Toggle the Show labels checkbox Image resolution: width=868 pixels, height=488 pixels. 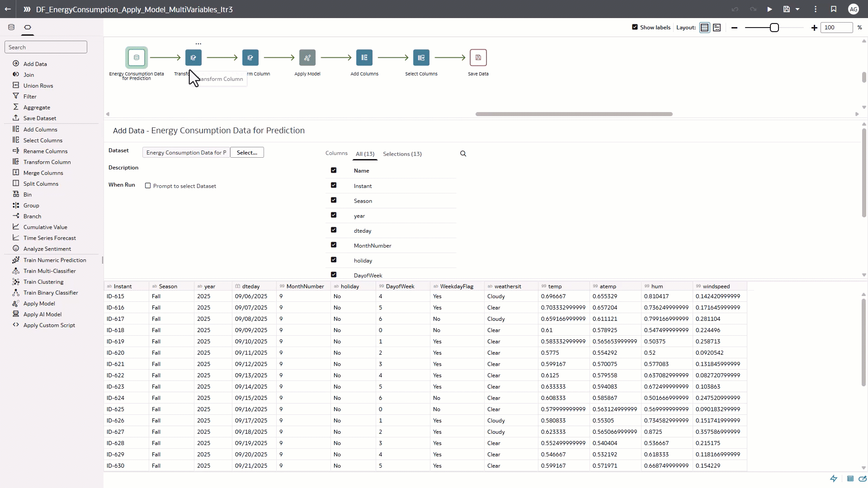(634, 27)
